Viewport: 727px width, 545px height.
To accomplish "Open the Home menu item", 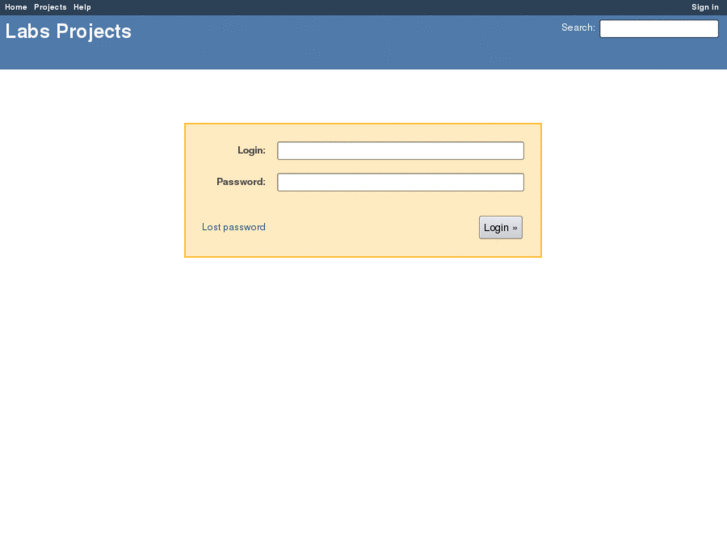I will 16,7.
